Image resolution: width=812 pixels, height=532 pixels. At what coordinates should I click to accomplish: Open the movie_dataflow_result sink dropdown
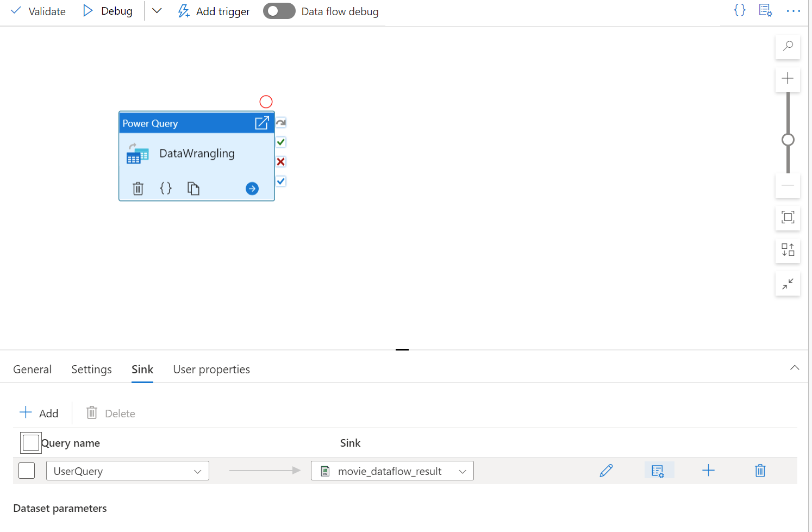click(463, 471)
